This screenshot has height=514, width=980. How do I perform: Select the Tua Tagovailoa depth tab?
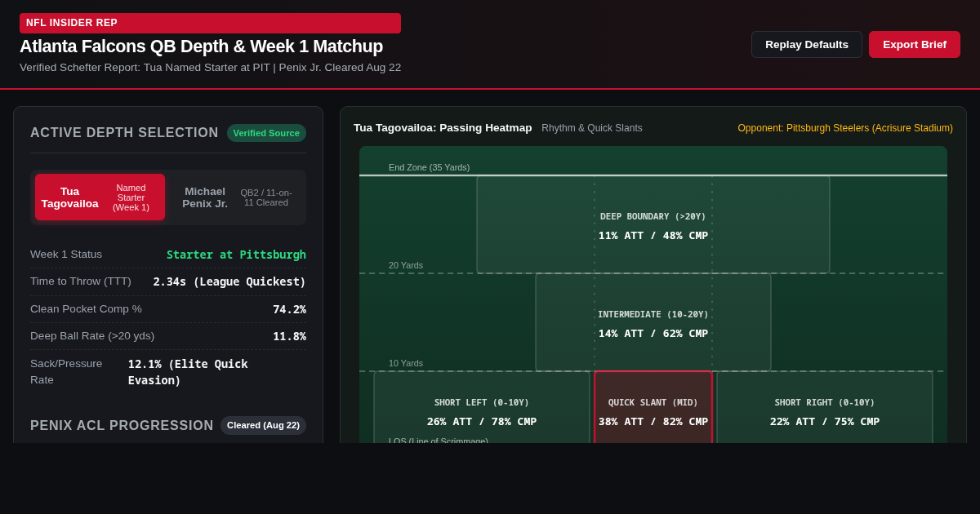100,197
